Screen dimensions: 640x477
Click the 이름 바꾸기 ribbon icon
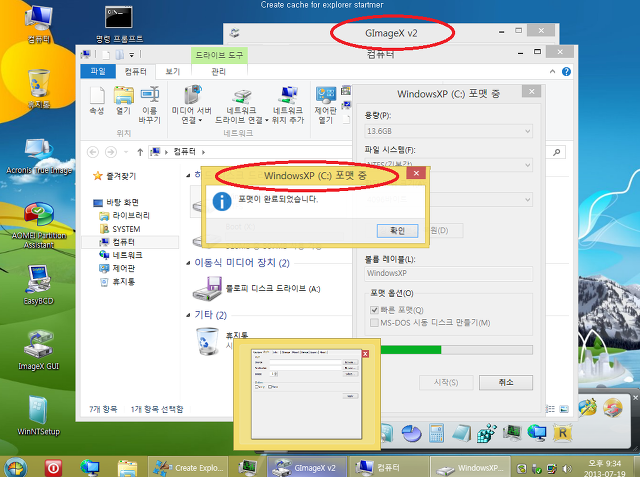pos(149,105)
